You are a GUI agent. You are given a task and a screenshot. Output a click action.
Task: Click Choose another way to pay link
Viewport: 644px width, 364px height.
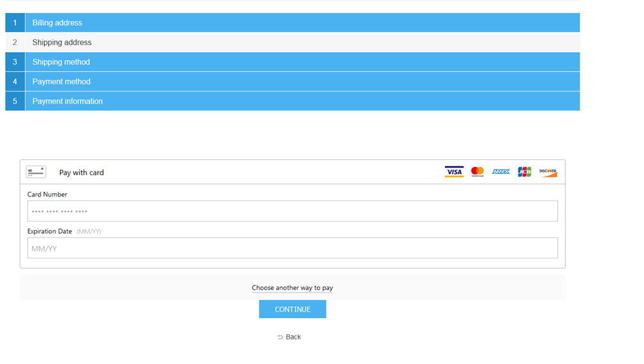coord(292,287)
